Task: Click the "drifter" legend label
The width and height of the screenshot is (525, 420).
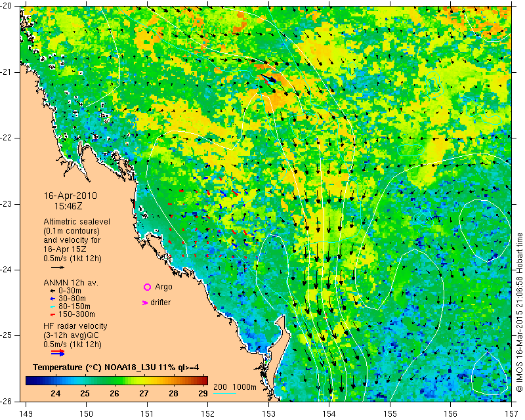Action: pyautogui.click(x=160, y=303)
